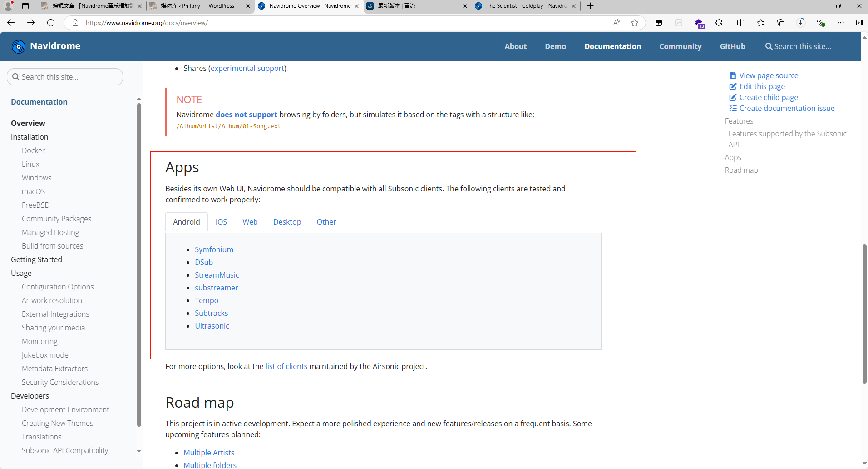The height and width of the screenshot is (469, 868).
Task: Open the browser profile avatar
Action: (x=8, y=6)
